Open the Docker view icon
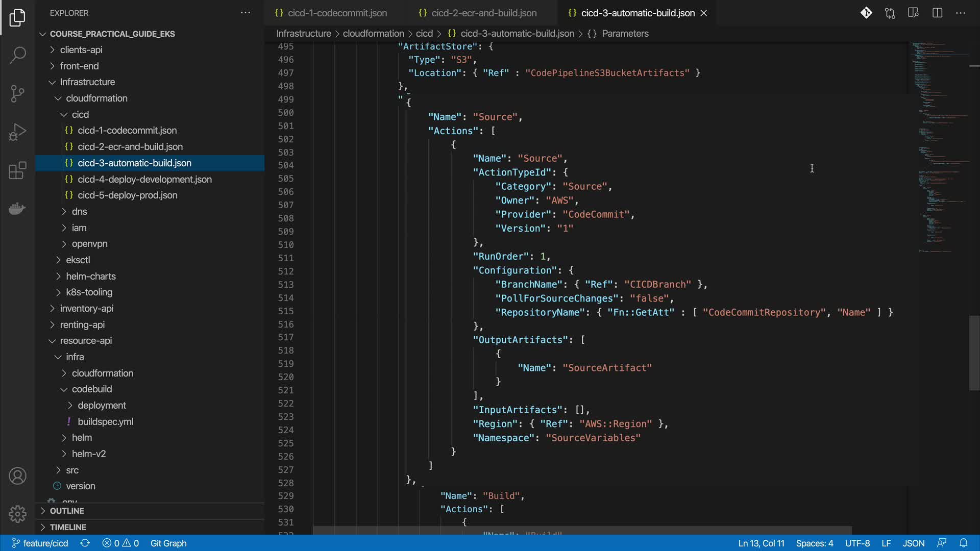The height and width of the screenshot is (551, 980). 17,209
